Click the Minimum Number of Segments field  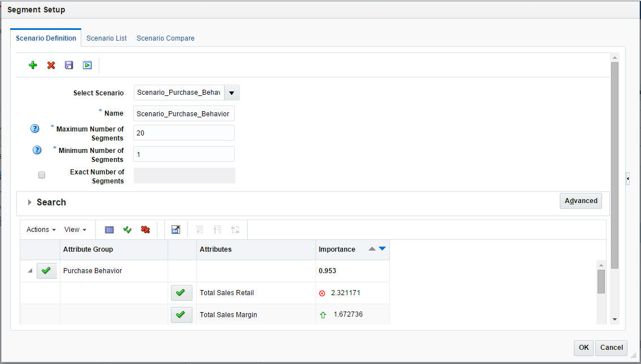pyautogui.click(x=184, y=154)
